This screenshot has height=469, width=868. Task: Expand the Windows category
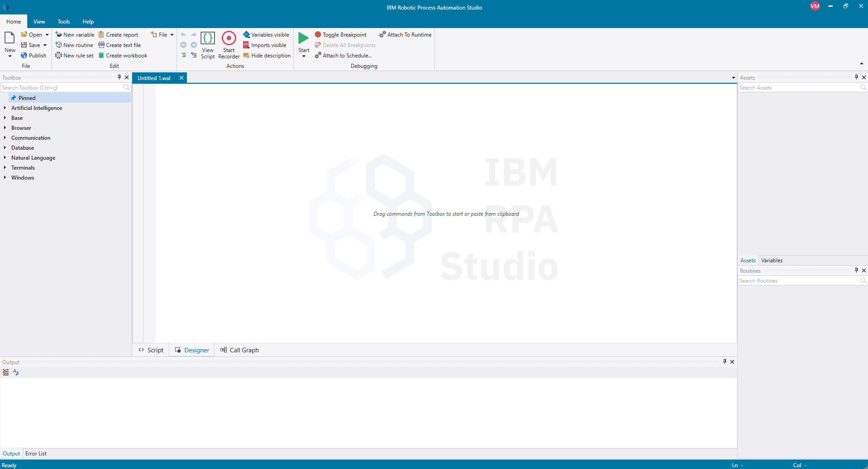pos(5,178)
